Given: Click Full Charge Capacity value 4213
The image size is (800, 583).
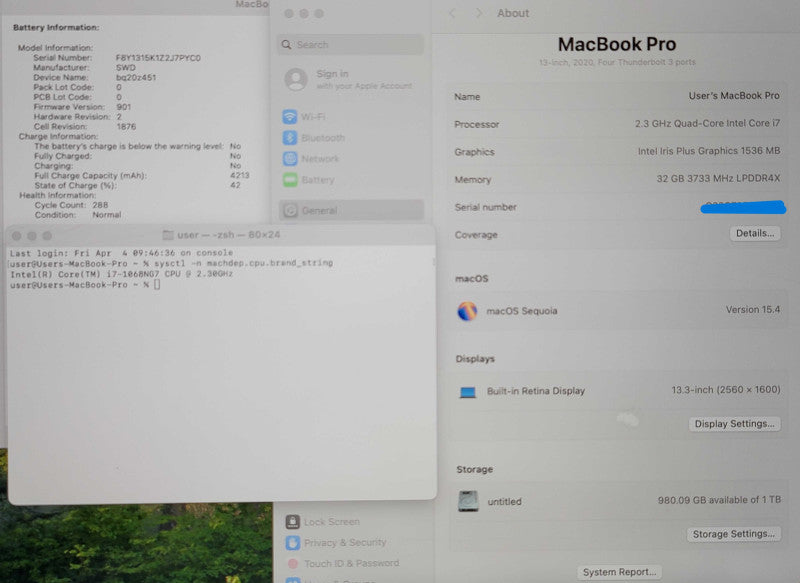Looking at the screenshot, I should tap(239, 175).
